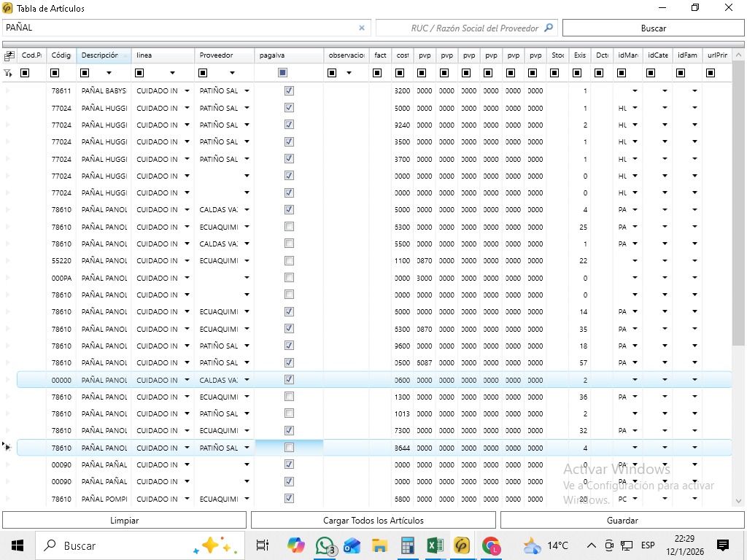This screenshot has width=747, height=560.
Task: Click Cargar Todos los Artículos button
Action: pyautogui.click(x=373, y=521)
